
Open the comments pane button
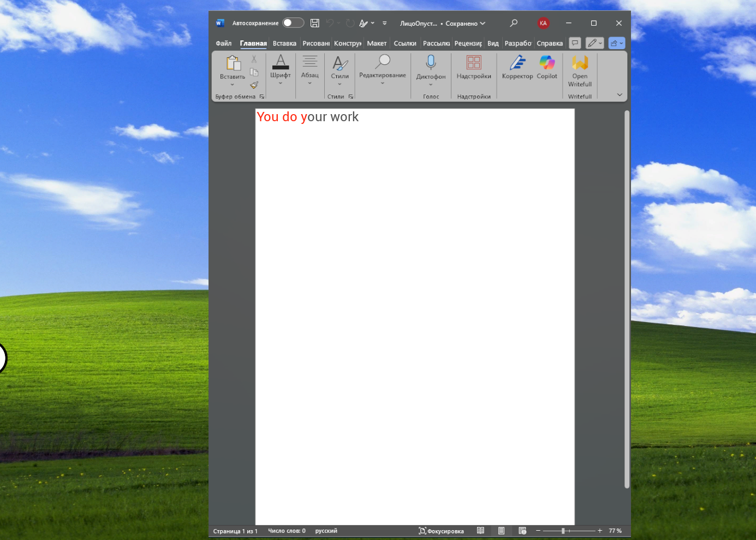coord(575,43)
